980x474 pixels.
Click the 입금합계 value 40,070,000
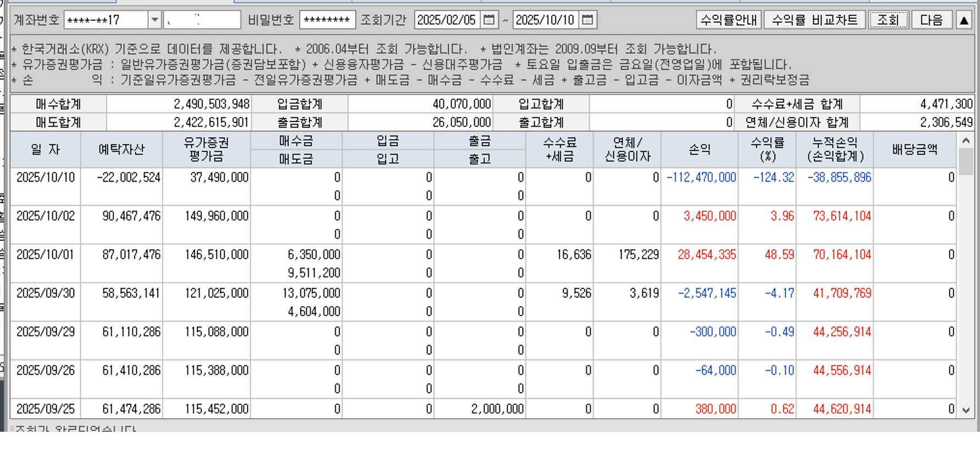462,104
